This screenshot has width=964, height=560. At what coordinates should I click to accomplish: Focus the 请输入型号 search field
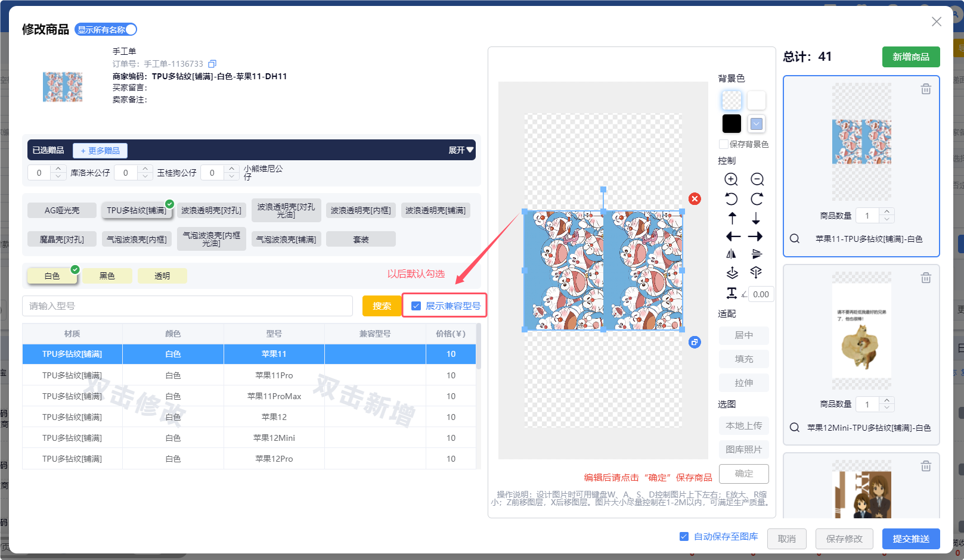(x=188, y=306)
